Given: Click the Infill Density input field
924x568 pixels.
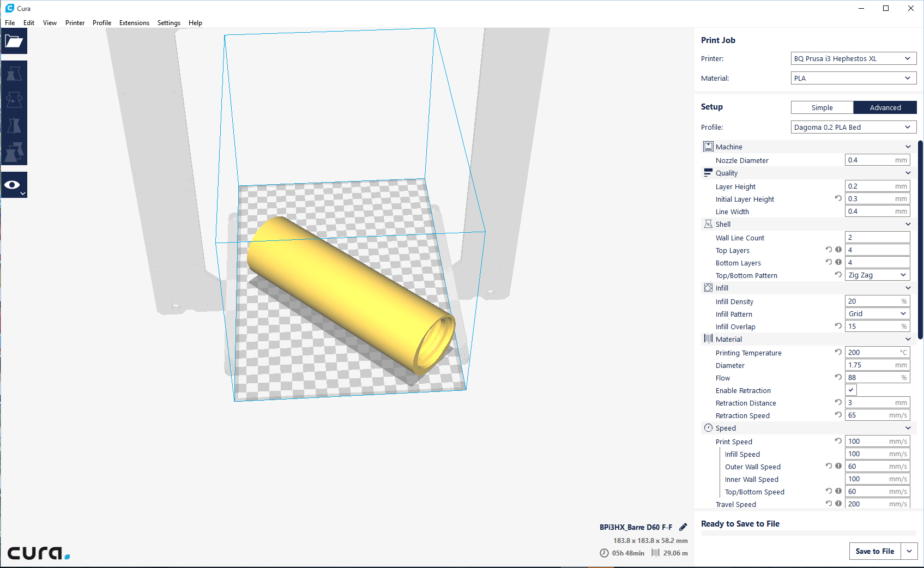Looking at the screenshot, I should 878,301.
